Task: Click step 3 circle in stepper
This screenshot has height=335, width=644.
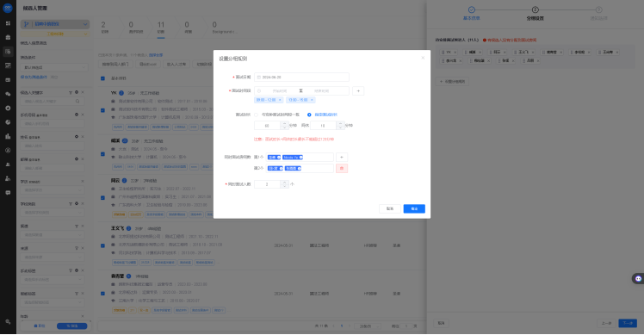Action: pos(599,9)
